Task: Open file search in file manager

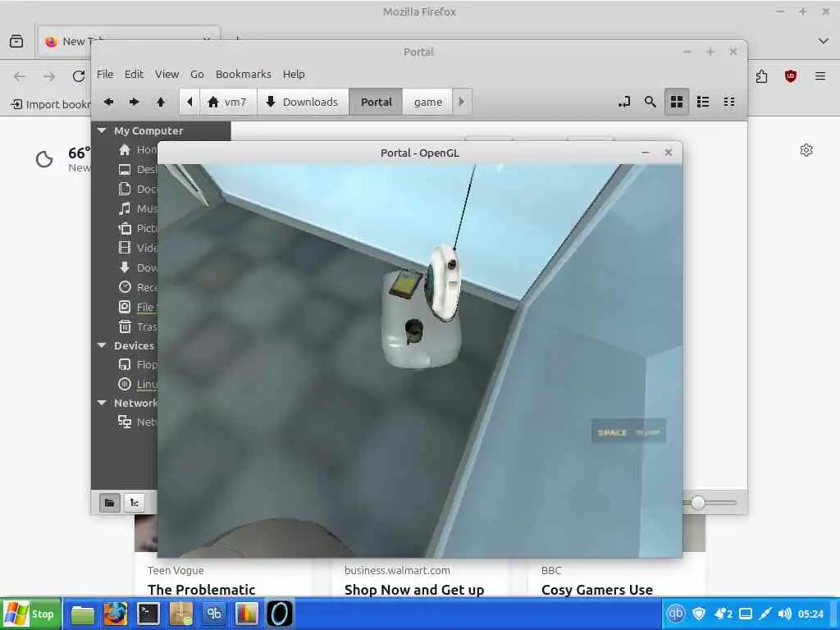Action: tap(650, 102)
